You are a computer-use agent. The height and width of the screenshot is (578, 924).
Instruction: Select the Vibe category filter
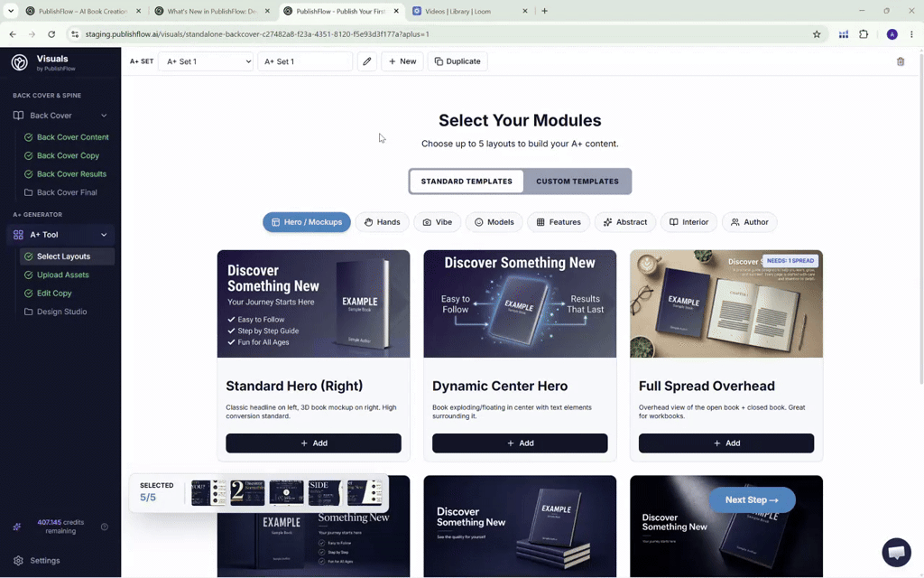click(438, 222)
